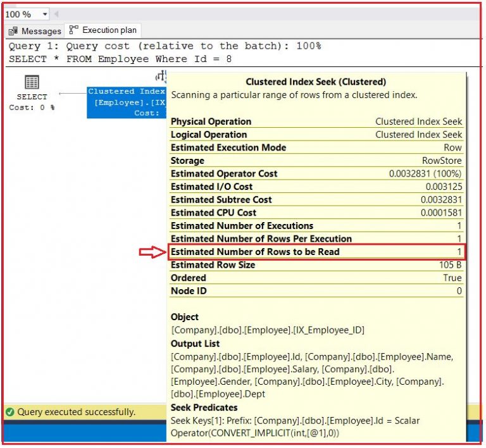Click the 'Estimated Execution Mode' row
Screen dimensions: 486x448
tap(316, 147)
